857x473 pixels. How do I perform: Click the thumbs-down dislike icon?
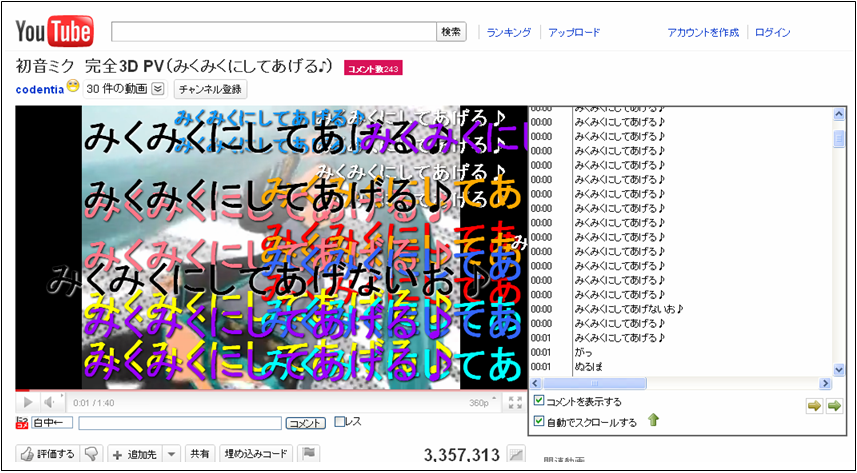pos(92,454)
